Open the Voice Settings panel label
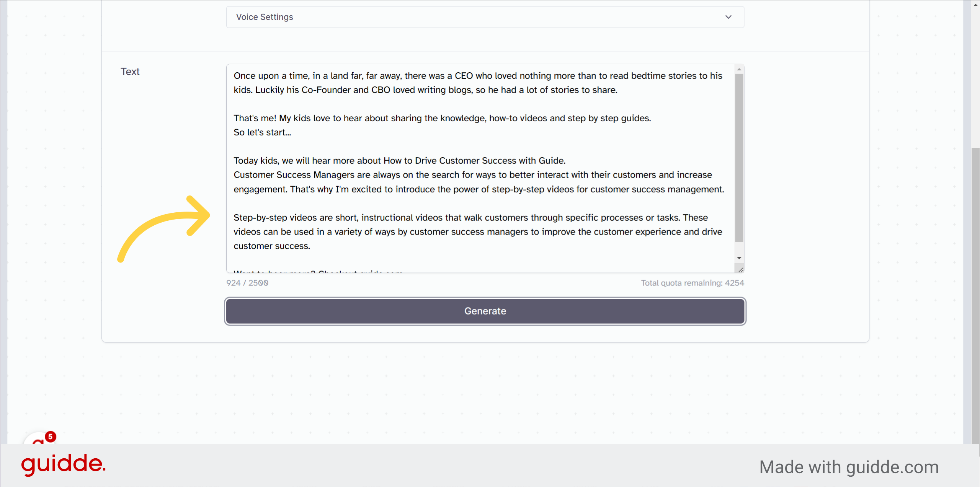The height and width of the screenshot is (487, 980). (x=265, y=17)
